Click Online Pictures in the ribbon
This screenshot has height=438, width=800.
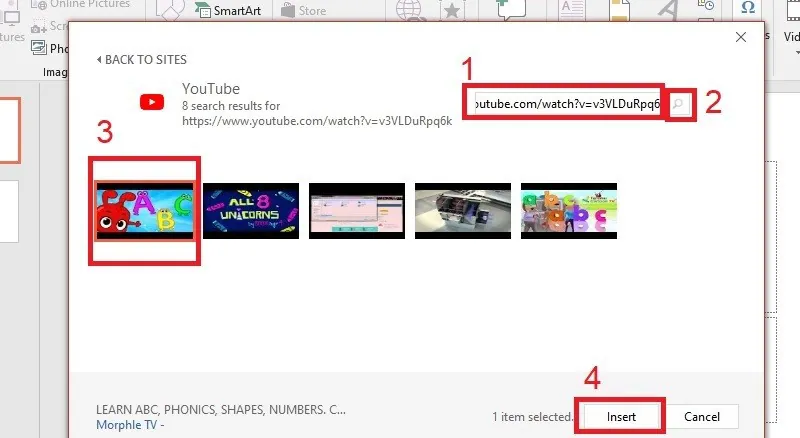(x=82, y=5)
